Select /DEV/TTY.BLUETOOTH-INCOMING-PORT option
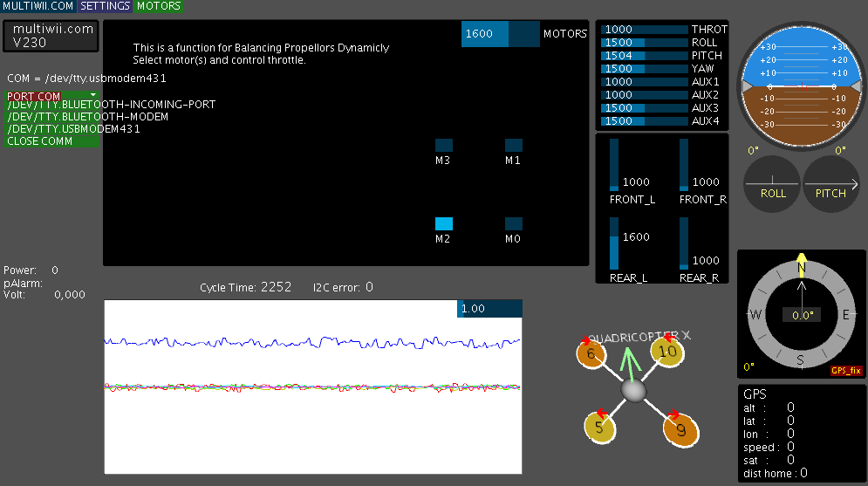The image size is (868, 486). (111, 105)
